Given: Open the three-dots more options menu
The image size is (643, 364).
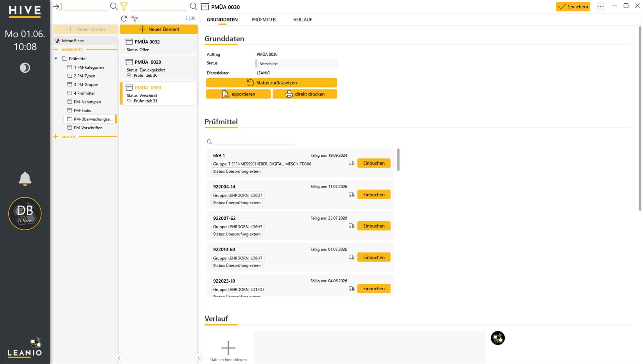Looking at the screenshot, I should [600, 7].
